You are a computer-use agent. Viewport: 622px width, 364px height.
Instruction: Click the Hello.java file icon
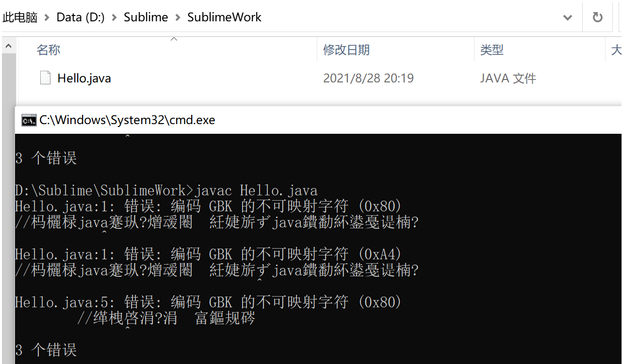point(45,78)
